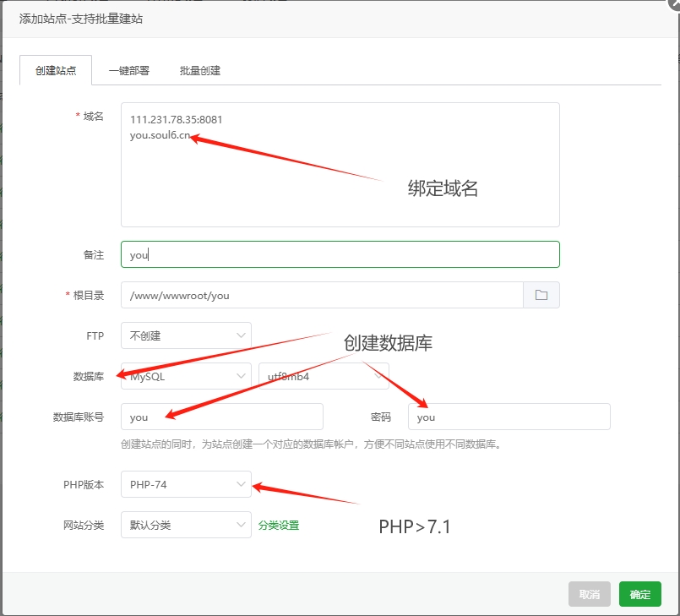680x616 pixels.
Task: Click the dialog title 添加站点-支持批量建站
Action: 80,19
